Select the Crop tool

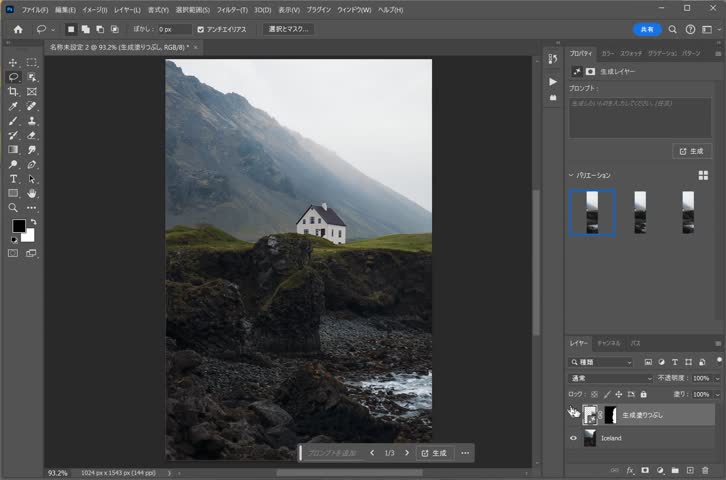[x=13, y=91]
